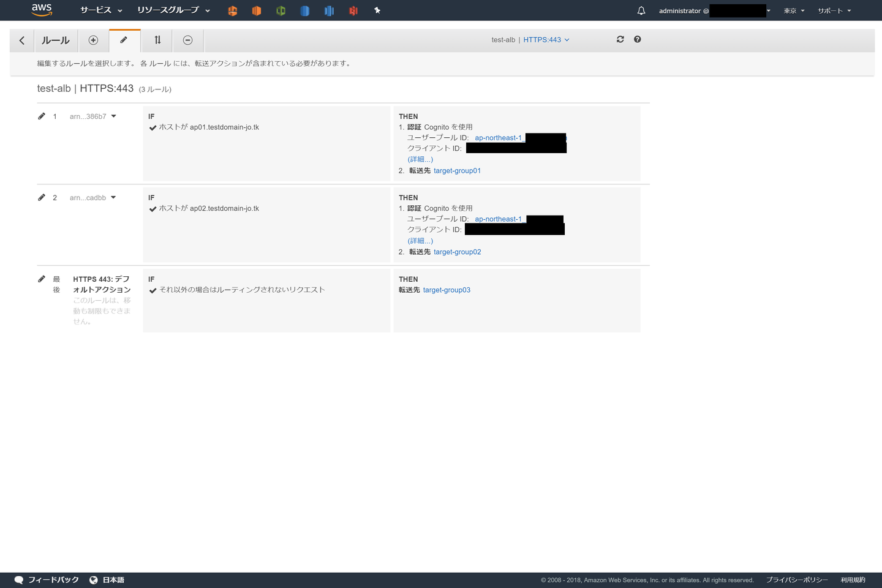Select the edit rules pencil tab
The image size is (882, 588).
click(124, 40)
